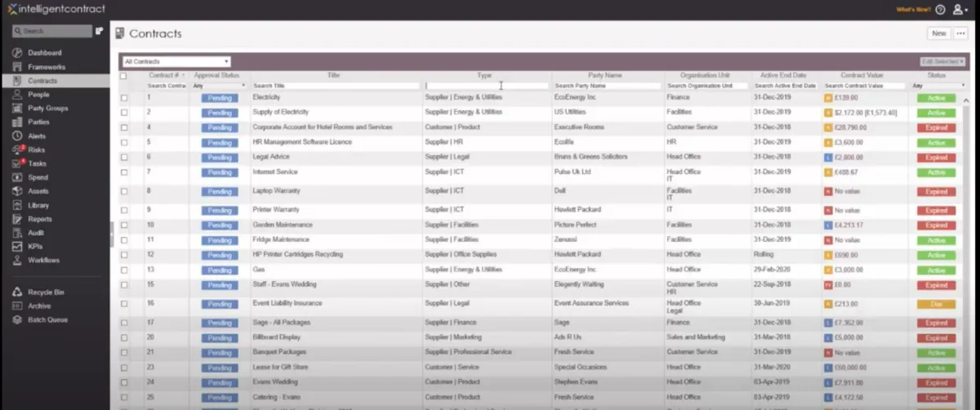The width and height of the screenshot is (980, 410).
Task: Tick the select-all checkbox in header
Action: coord(124,76)
